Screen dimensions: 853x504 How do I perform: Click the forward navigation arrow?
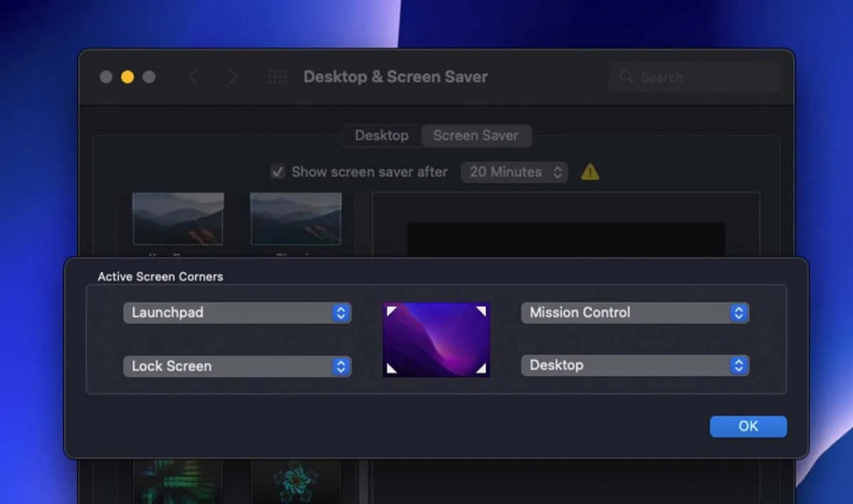point(233,77)
